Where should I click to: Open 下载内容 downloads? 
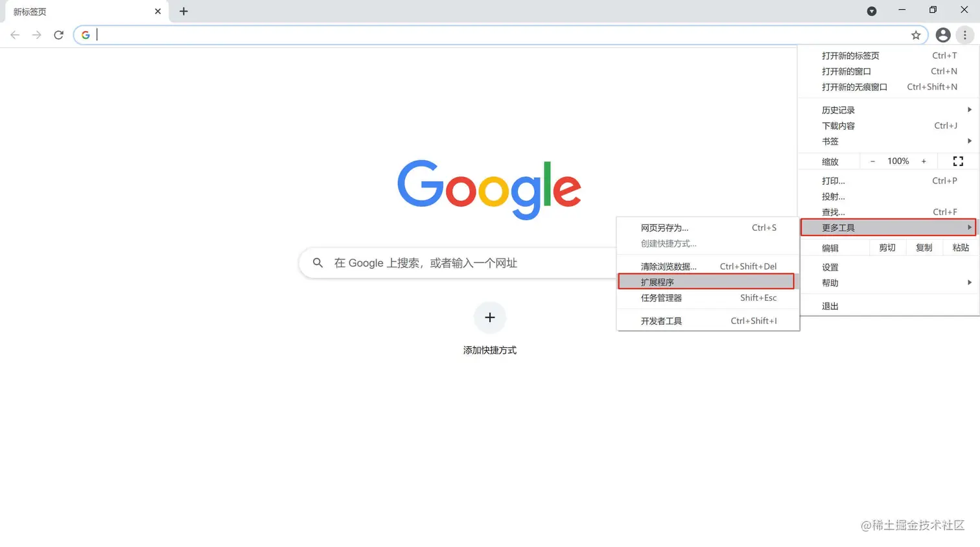[889, 126]
